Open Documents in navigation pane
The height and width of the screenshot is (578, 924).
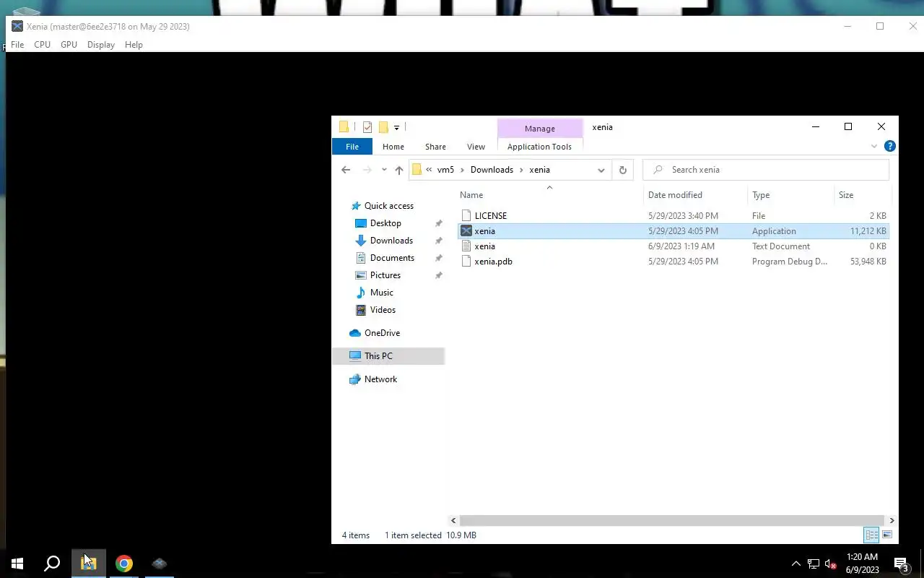[392, 258]
